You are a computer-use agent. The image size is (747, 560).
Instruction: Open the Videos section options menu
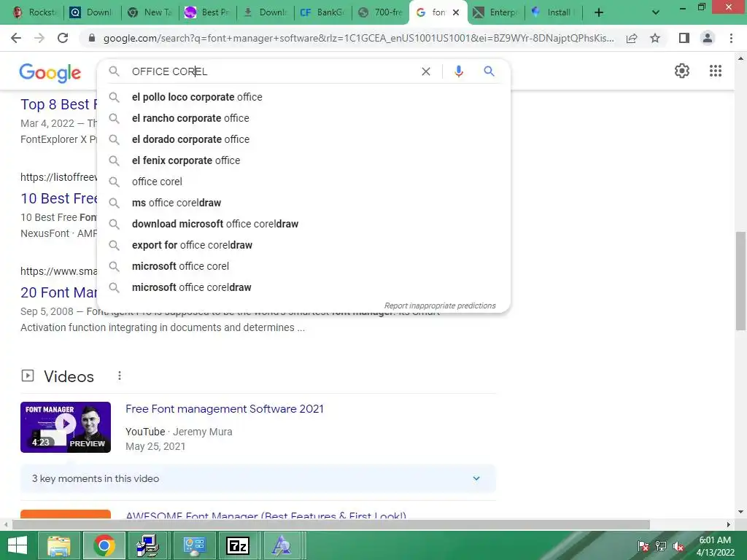[x=120, y=376]
